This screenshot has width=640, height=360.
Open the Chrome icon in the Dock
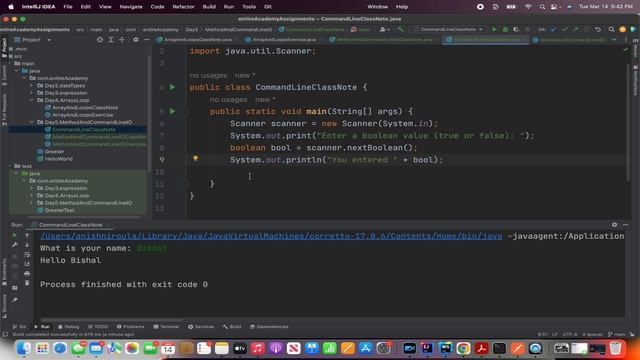pyautogui.click(x=463, y=348)
